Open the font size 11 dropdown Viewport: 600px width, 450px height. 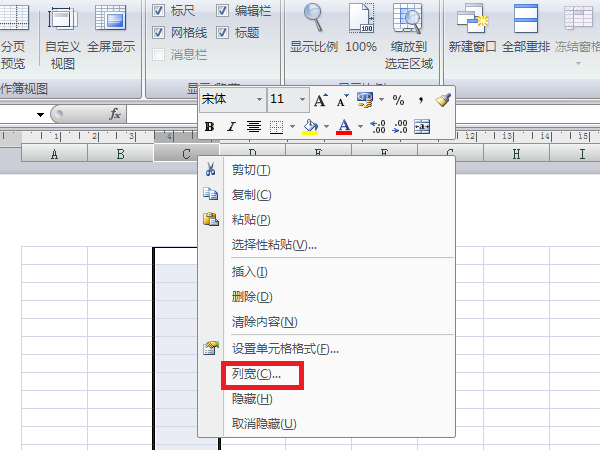pyautogui.click(x=302, y=99)
